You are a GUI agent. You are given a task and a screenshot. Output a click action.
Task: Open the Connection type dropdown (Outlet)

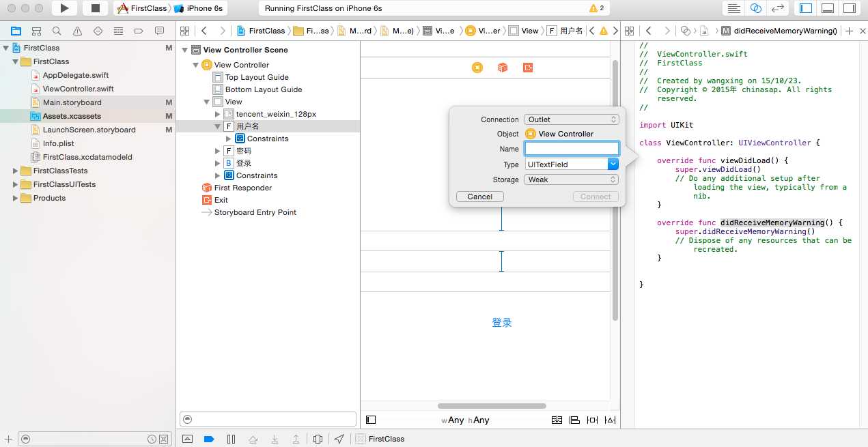[x=572, y=119]
